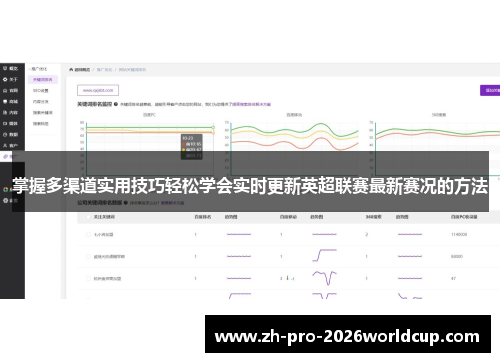Click help icon beside 公司关键词排名数据 heading
This screenshot has height=362, width=500.
click(x=126, y=202)
